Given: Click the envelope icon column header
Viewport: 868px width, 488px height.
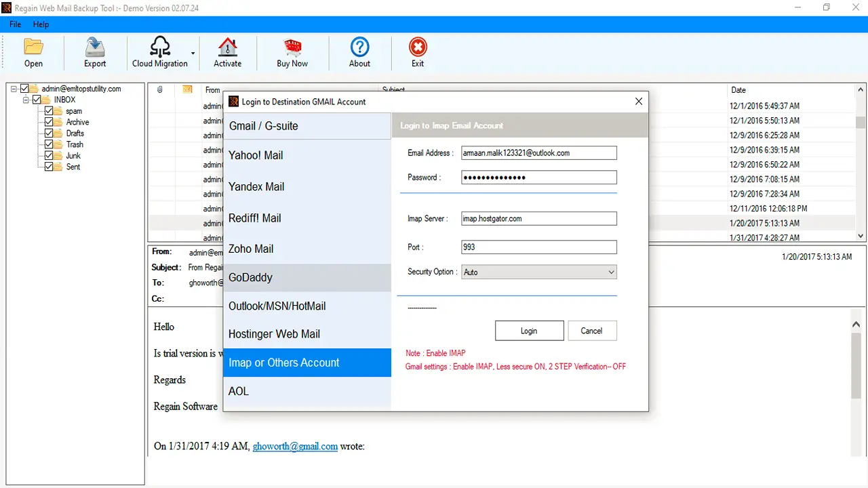Looking at the screenshot, I should tap(188, 89).
